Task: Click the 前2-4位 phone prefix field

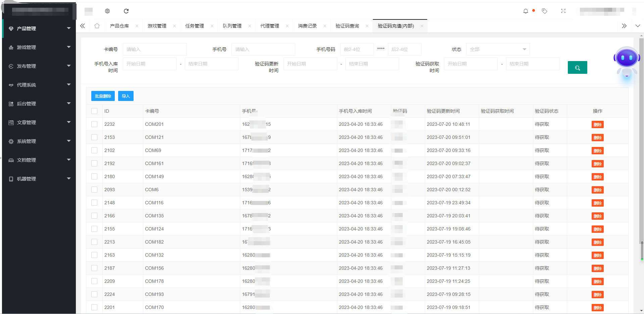Action: point(357,49)
